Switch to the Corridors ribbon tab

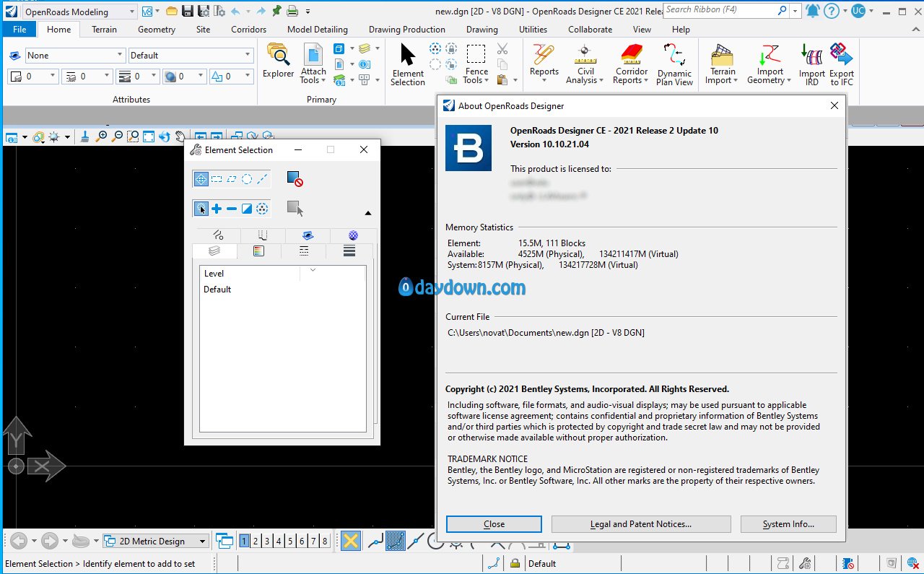coord(249,30)
